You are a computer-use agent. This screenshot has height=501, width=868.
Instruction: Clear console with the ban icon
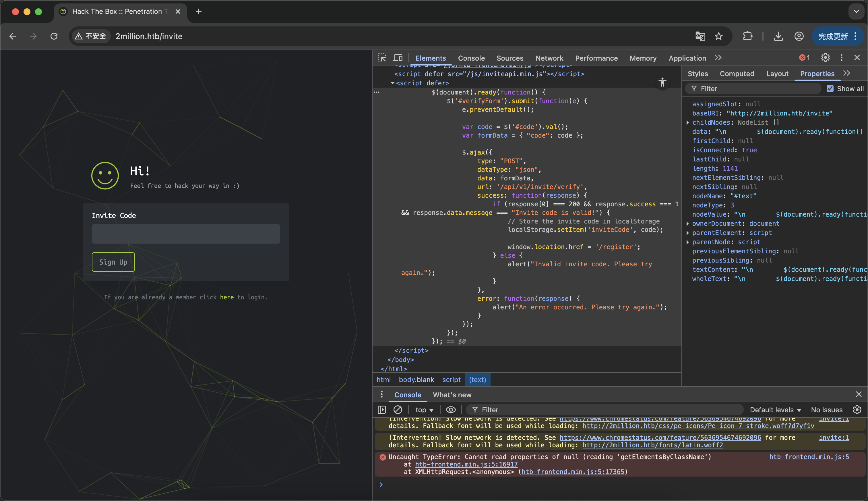[398, 409]
